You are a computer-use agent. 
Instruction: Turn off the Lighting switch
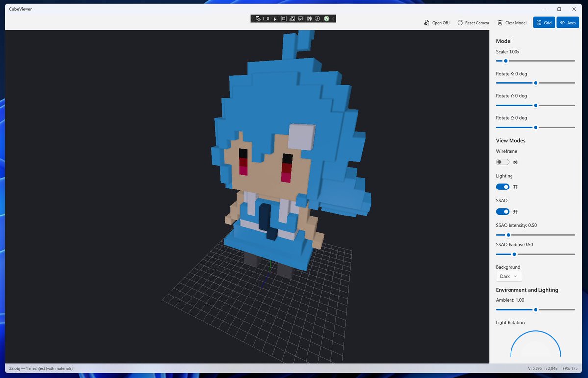(x=503, y=187)
